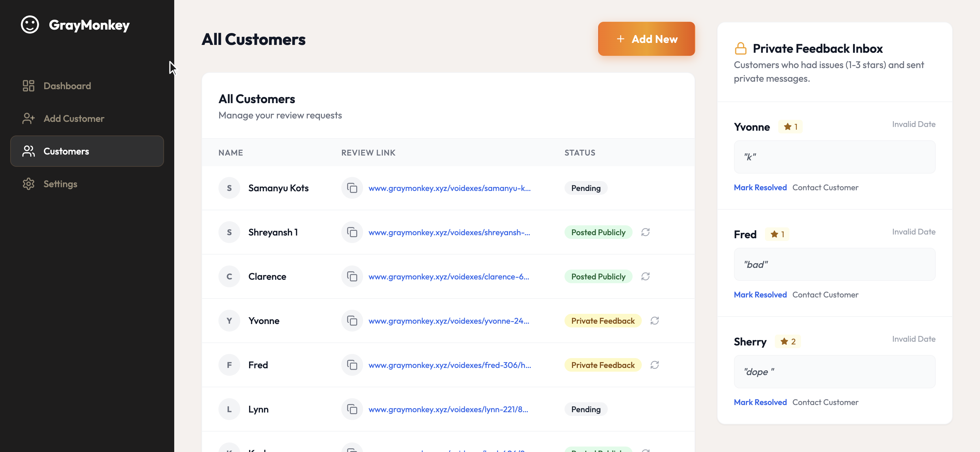This screenshot has width=980, height=452.
Task: Mark Sherry's feedback resolved
Action: click(760, 402)
